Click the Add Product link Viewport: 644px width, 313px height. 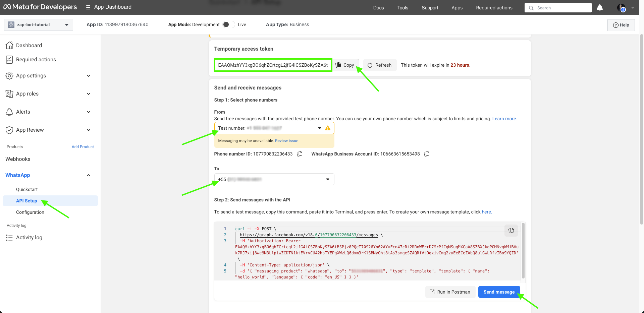(83, 147)
